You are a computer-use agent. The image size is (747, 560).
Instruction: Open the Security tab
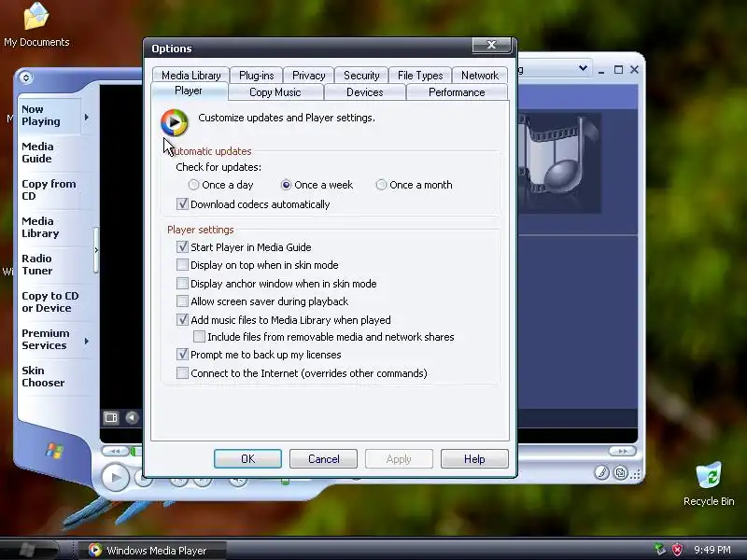click(361, 76)
